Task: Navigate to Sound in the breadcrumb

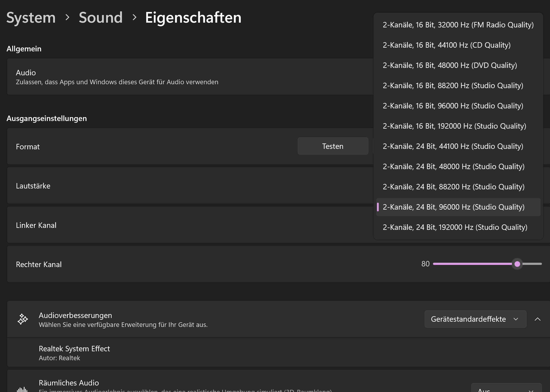Action: tap(100, 17)
